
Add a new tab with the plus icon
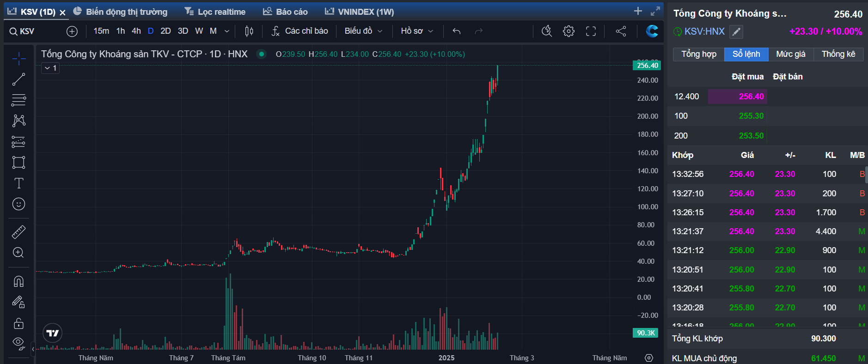pyautogui.click(x=638, y=11)
